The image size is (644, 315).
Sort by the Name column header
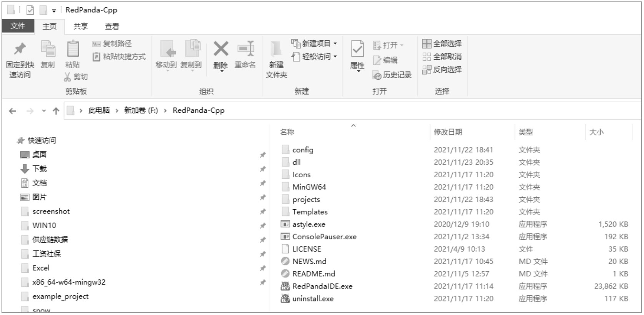click(287, 132)
